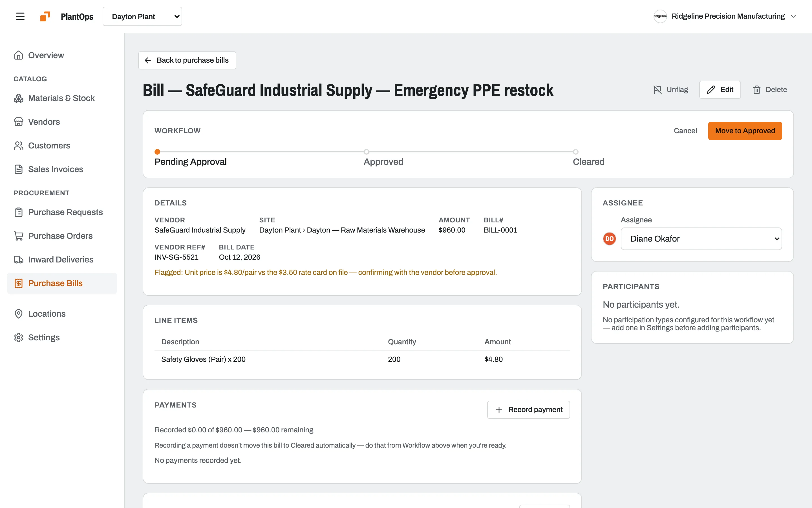The height and width of the screenshot is (508, 812).
Task: Click the Ridgeline company logo avatar
Action: (x=660, y=16)
